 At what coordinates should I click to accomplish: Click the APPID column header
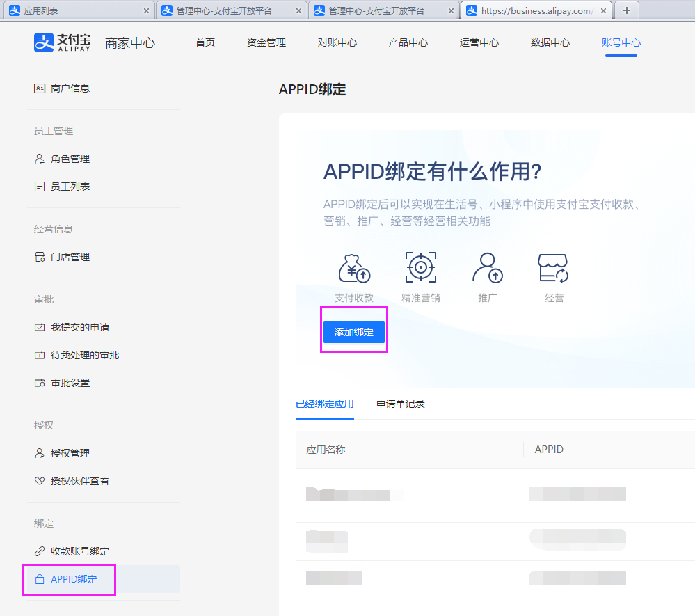click(549, 450)
